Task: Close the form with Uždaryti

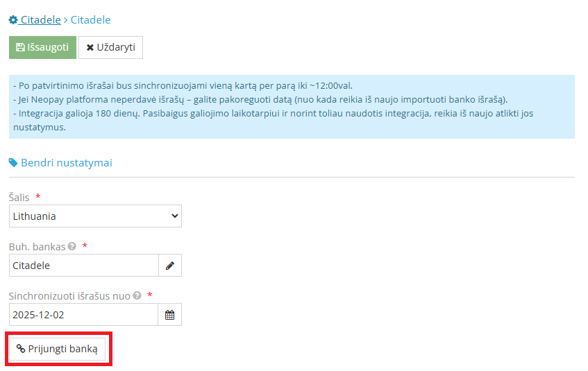Action: [x=110, y=47]
